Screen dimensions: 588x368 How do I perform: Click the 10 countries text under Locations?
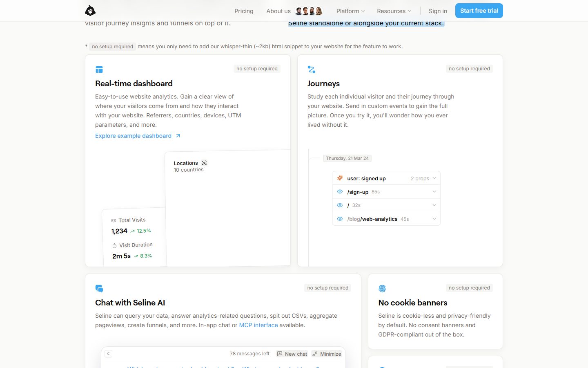189,170
